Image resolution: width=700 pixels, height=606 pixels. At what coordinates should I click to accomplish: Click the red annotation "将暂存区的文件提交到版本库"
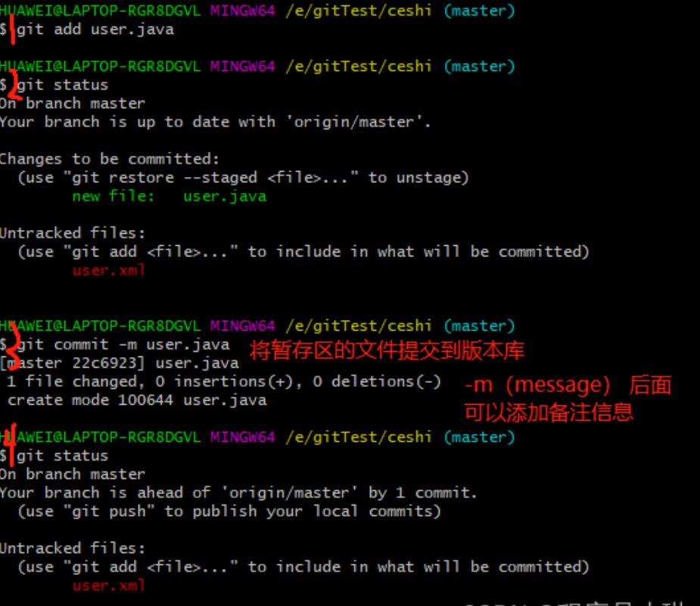click(x=387, y=350)
